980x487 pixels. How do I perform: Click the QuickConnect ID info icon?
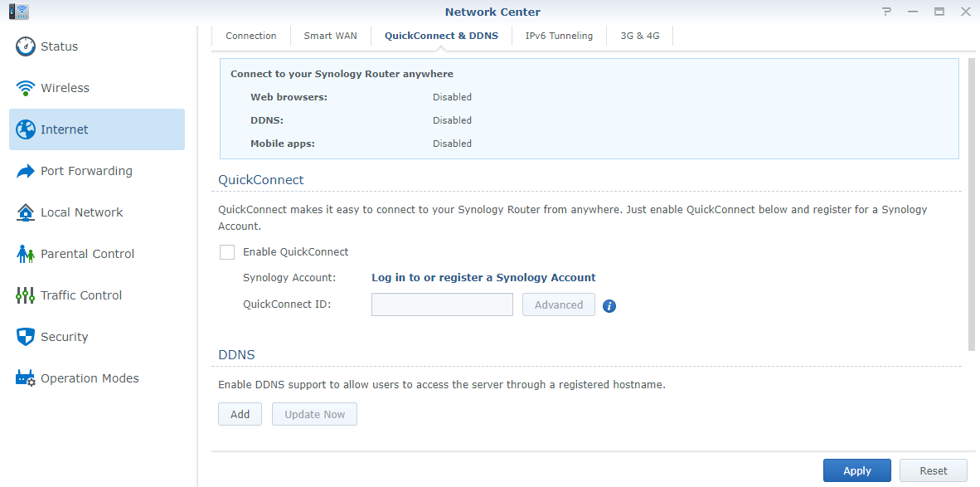point(609,306)
